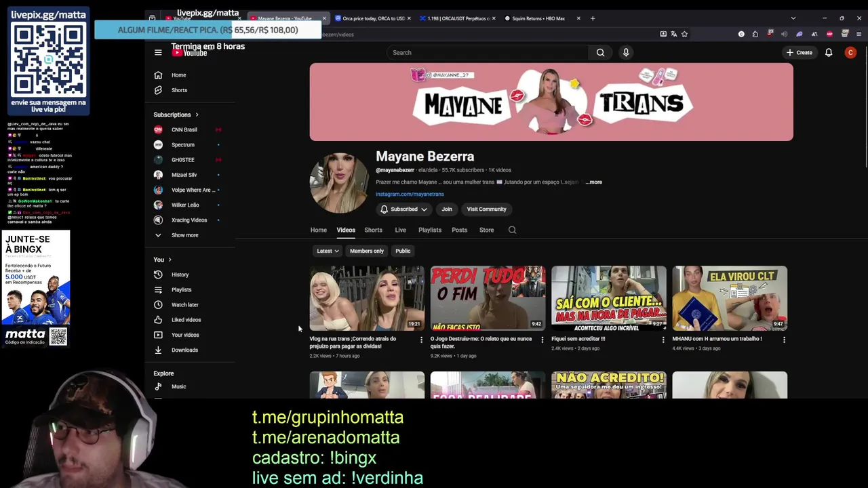Close the Mayane Bezerra YouTube tab
Screen dimensions: 868x488
324,18
